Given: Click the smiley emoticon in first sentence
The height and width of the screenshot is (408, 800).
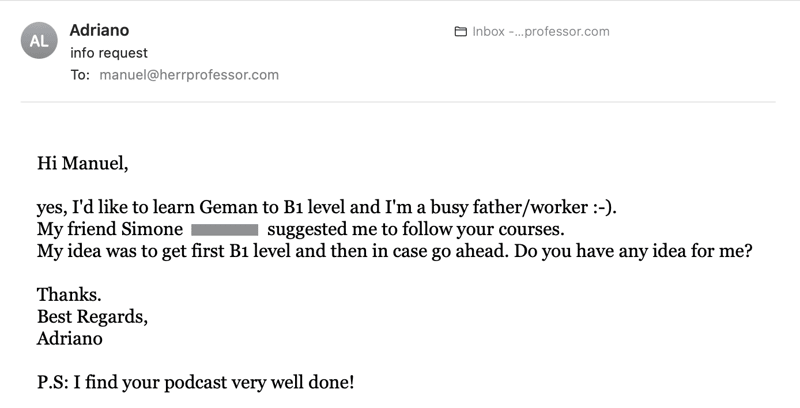Looking at the screenshot, I should pos(604,208).
